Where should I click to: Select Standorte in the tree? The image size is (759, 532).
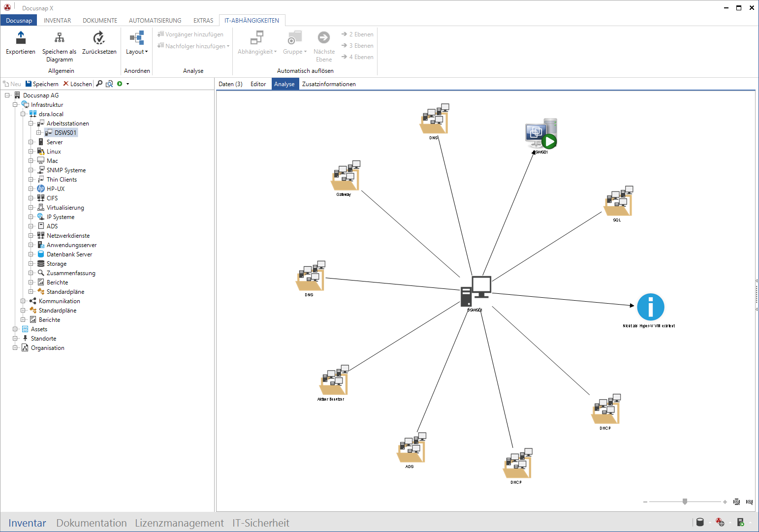point(43,339)
